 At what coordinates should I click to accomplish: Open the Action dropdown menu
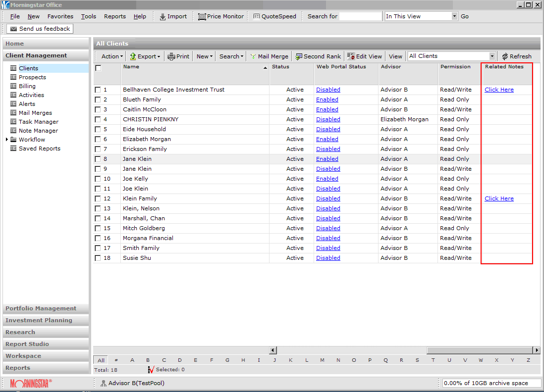[112, 56]
